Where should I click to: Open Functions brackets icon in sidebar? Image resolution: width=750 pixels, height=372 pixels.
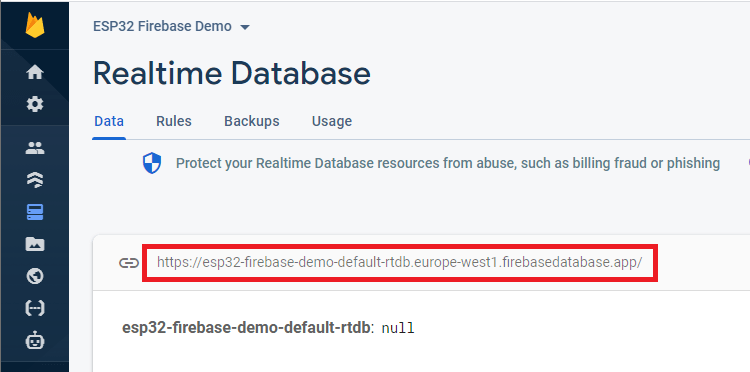35,308
